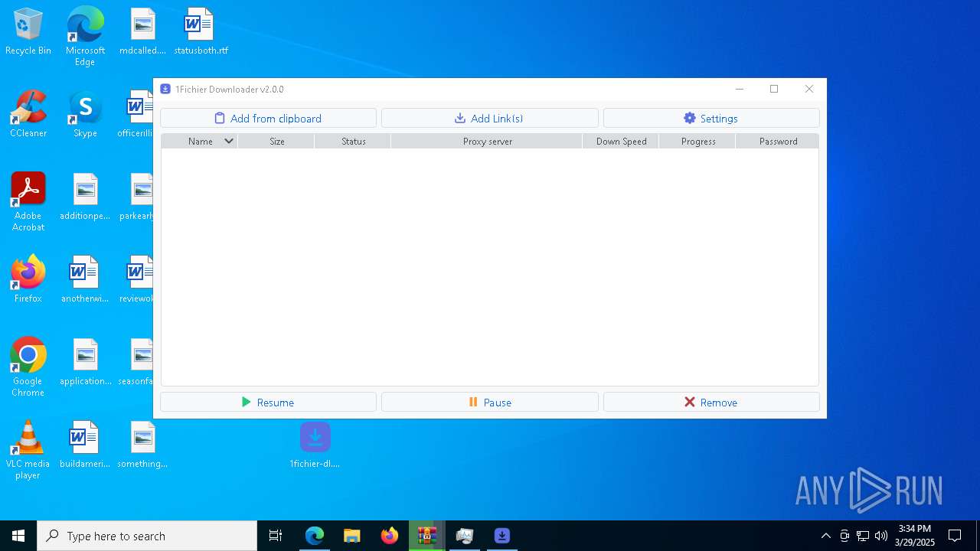Select the additionpe image file icon
980x551 pixels.
[x=85, y=197]
